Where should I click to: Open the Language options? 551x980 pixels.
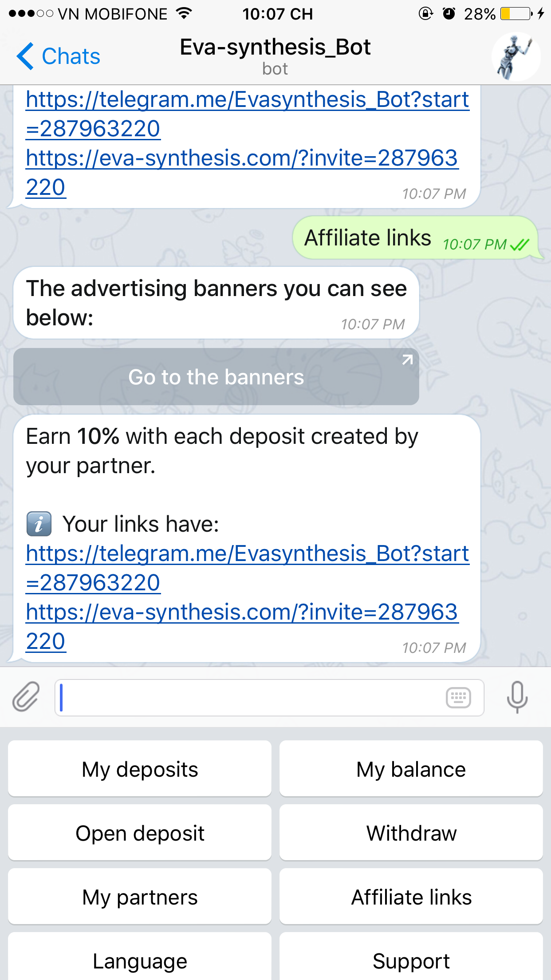click(x=140, y=959)
